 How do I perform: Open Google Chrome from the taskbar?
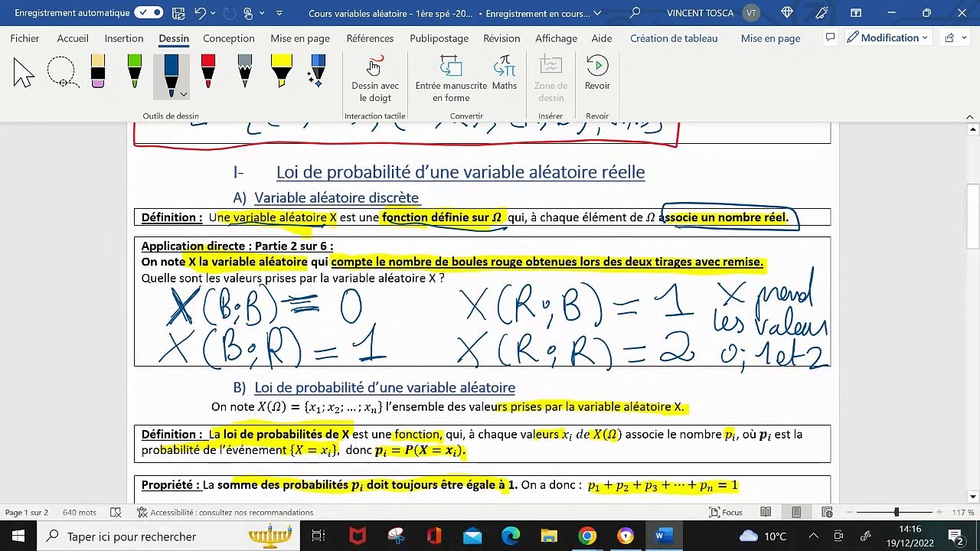point(587,536)
